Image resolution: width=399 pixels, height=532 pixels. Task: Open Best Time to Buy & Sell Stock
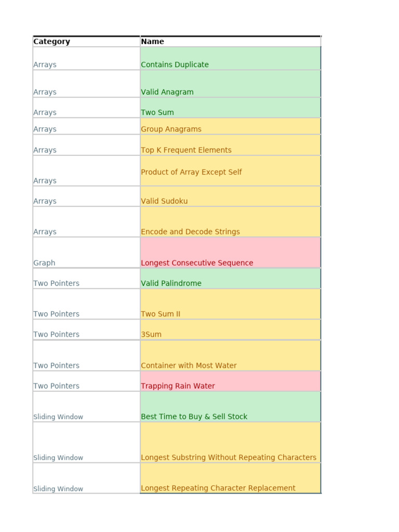pyautogui.click(x=194, y=417)
